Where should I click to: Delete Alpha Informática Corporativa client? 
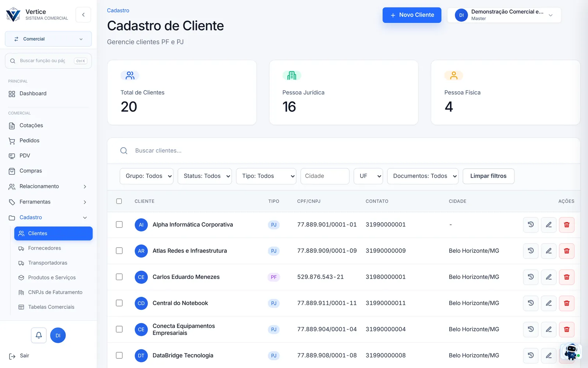[567, 224]
